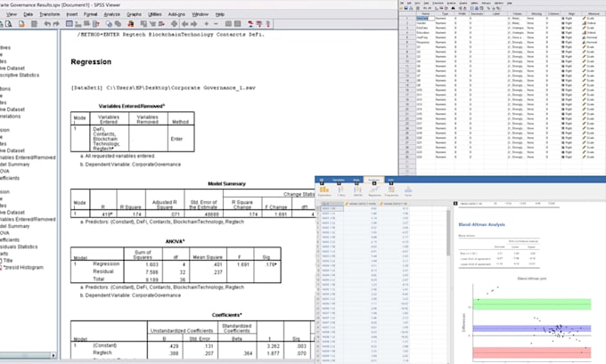Click the Redo arrow in SPSS Viewer toolbar

55,24
